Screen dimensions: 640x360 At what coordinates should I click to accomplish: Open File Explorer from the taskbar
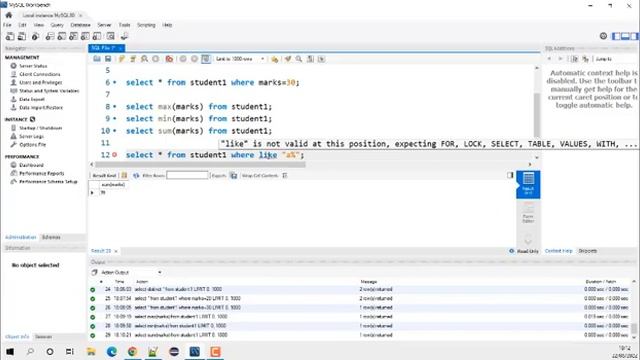91,351
